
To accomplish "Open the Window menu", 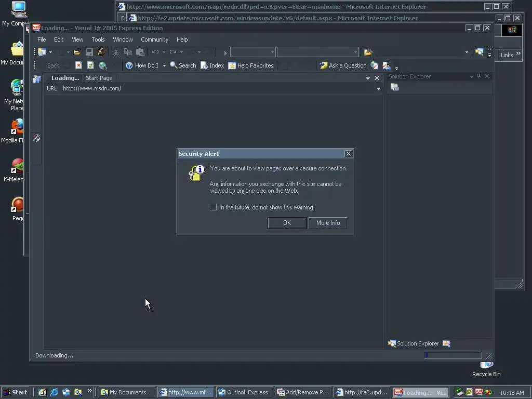I will pyautogui.click(x=123, y=39).
